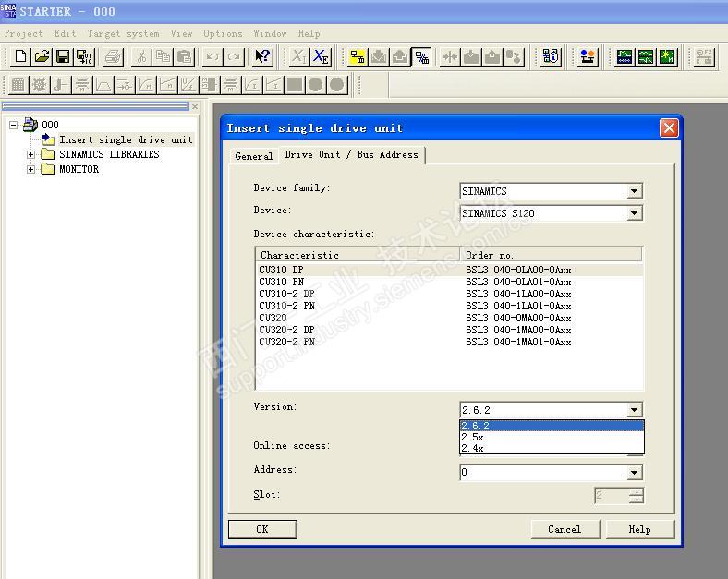728x579 pixels.
Task: Open the Target system menu
Action: [123, 33]
